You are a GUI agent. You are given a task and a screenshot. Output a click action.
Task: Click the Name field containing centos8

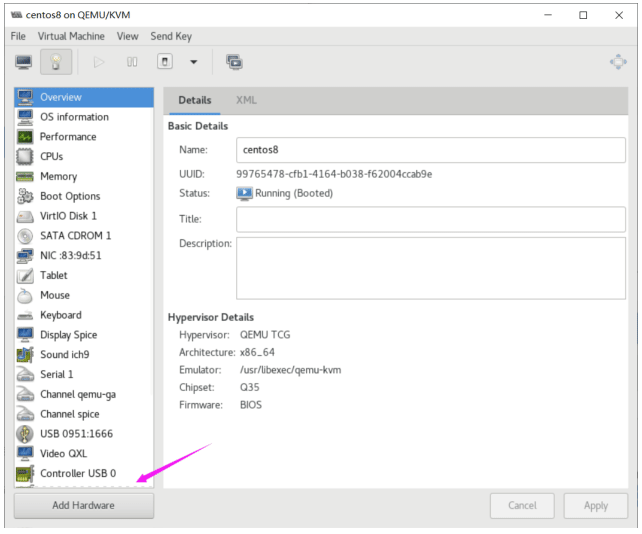tap(431, 150)
